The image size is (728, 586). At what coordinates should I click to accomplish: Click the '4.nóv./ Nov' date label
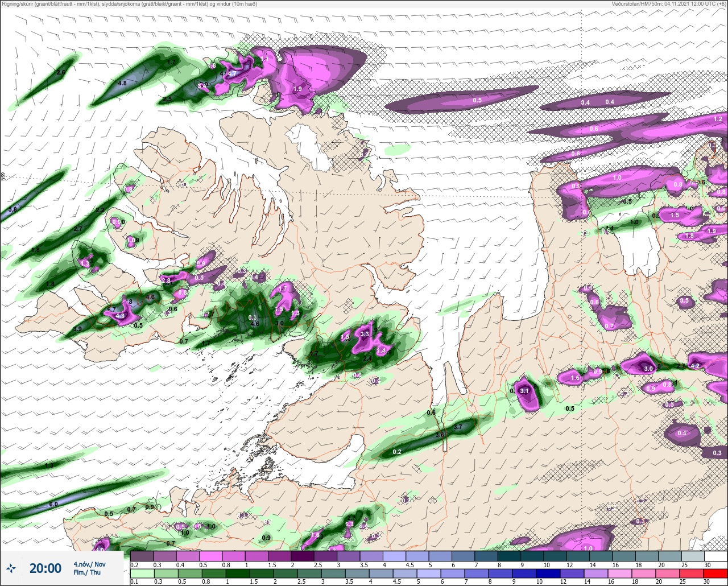coord(89,564)
